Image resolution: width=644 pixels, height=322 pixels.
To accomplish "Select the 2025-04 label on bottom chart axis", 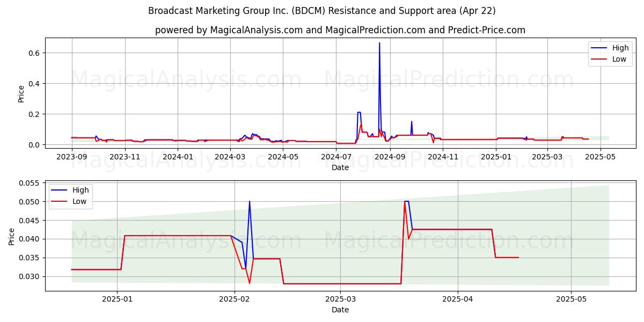I will (458, 299).
